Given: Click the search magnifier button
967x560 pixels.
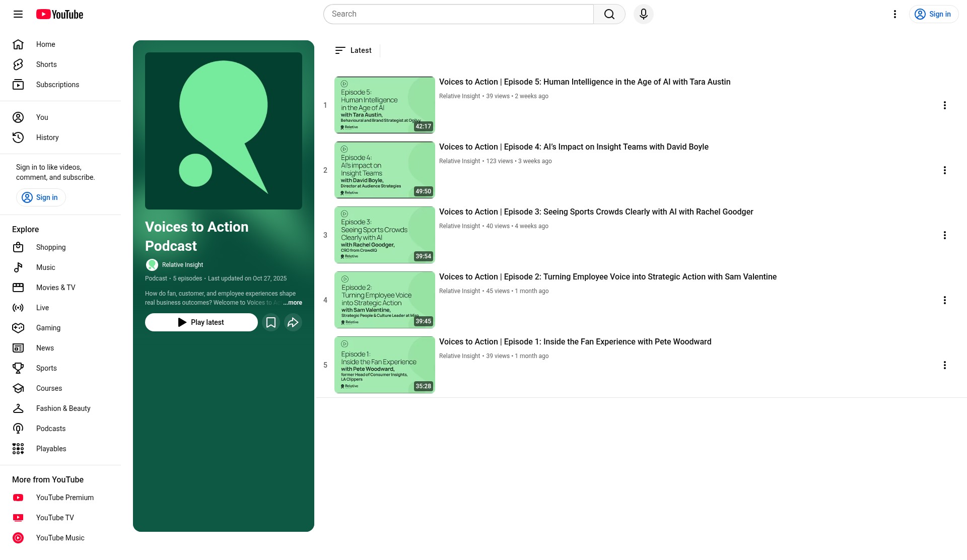Looking at the screenshot, I should click(x=609, y=14).
